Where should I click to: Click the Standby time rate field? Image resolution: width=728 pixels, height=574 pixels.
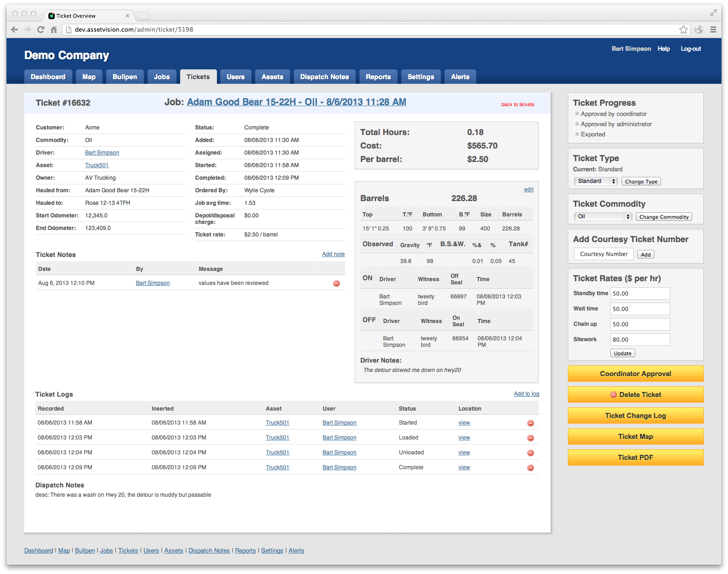[640, 293]
